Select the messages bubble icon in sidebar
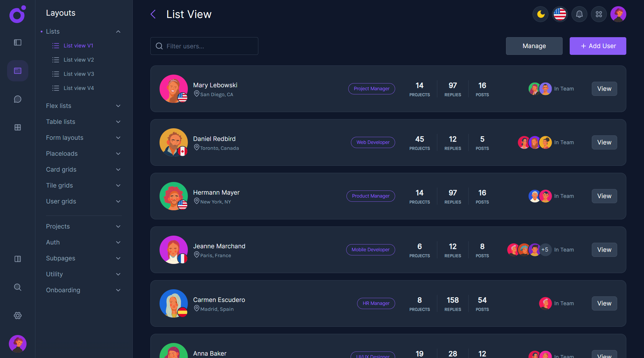644x358 pixels. click(17, 99)
